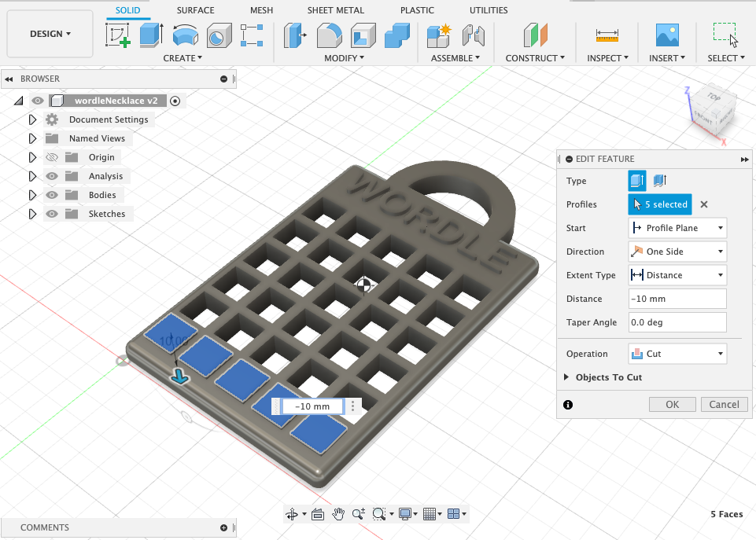Select the Revolve tool
This screenshot has width=756, height=540.
pos(185,35)
